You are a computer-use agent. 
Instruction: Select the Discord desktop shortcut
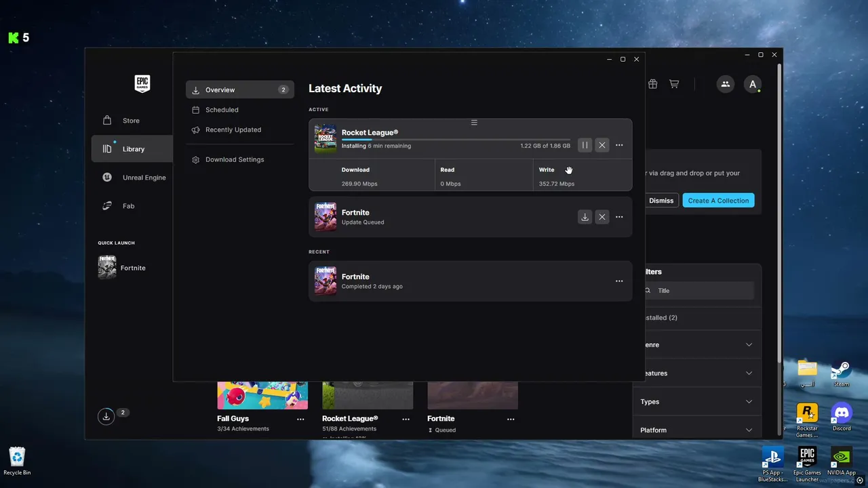pos(842,418)
